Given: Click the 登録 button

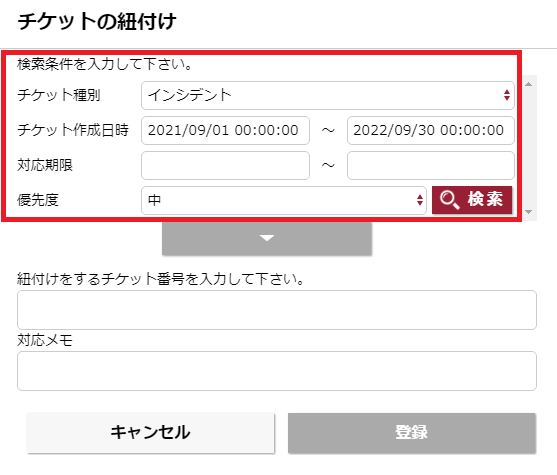Looking at the screenshot, I should 412,433.
